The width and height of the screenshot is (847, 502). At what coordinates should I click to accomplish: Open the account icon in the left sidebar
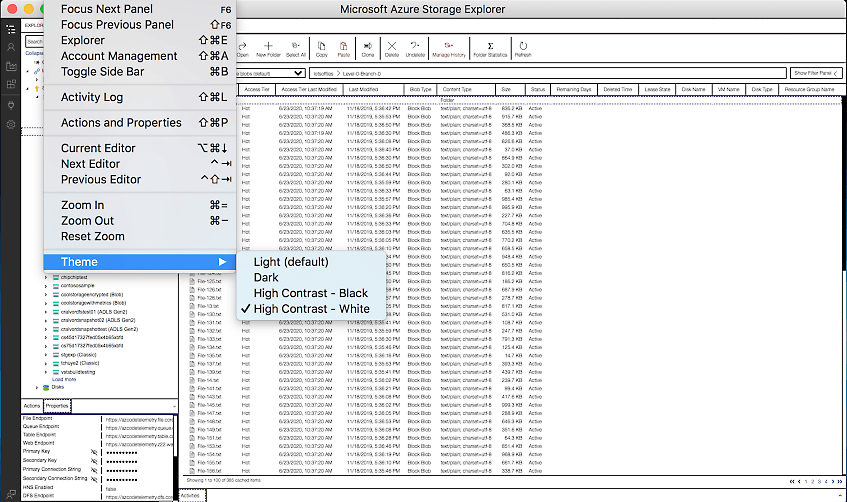coord(11,47)
